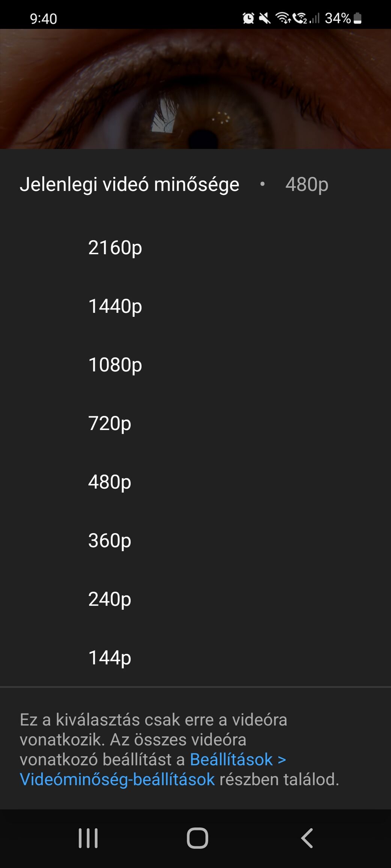The width and height of the screenshot is (391, 868).
Task: Tap the video preview above the sheet
Action: pyautogui.click(x=195, y=89)
